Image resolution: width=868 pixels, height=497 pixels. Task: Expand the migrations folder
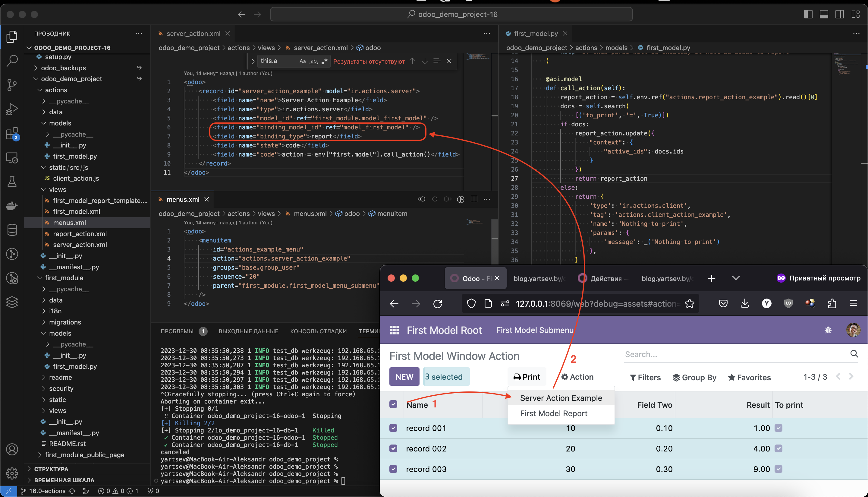(x=65, y=322)
